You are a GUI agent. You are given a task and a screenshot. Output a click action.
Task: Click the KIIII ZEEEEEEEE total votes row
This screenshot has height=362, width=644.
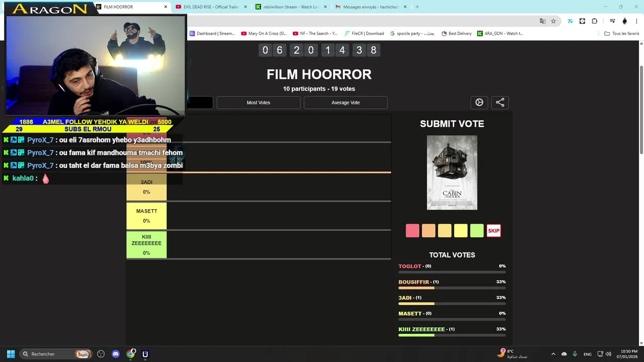pos(452,332)
